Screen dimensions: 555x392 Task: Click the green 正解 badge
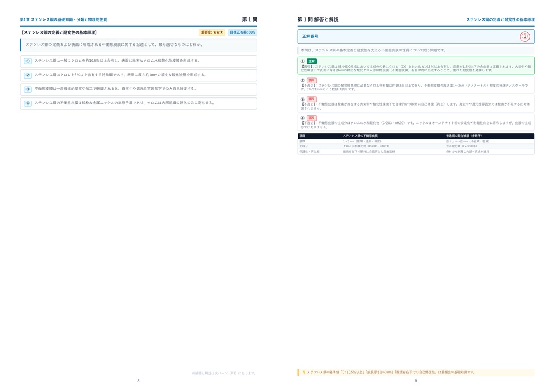(312, 61)
